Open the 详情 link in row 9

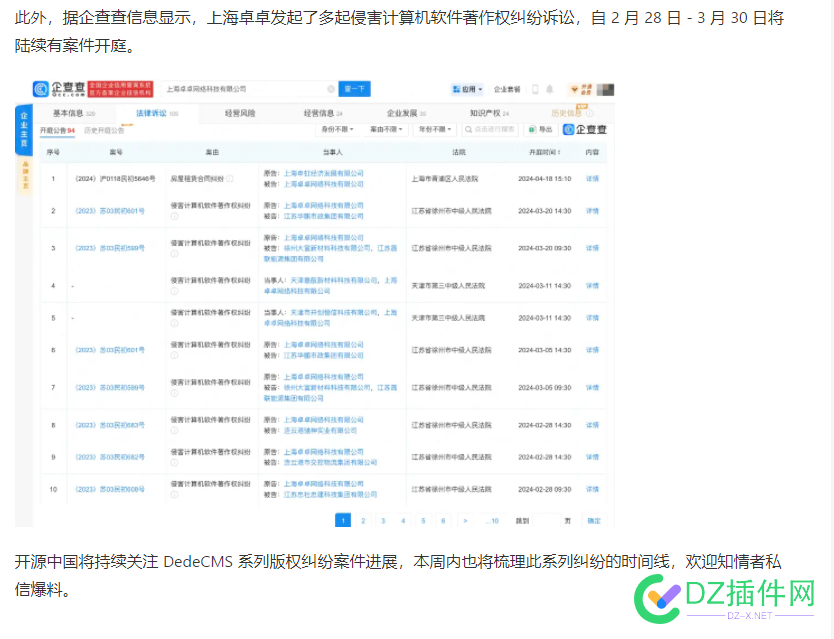tap(592, 457)
